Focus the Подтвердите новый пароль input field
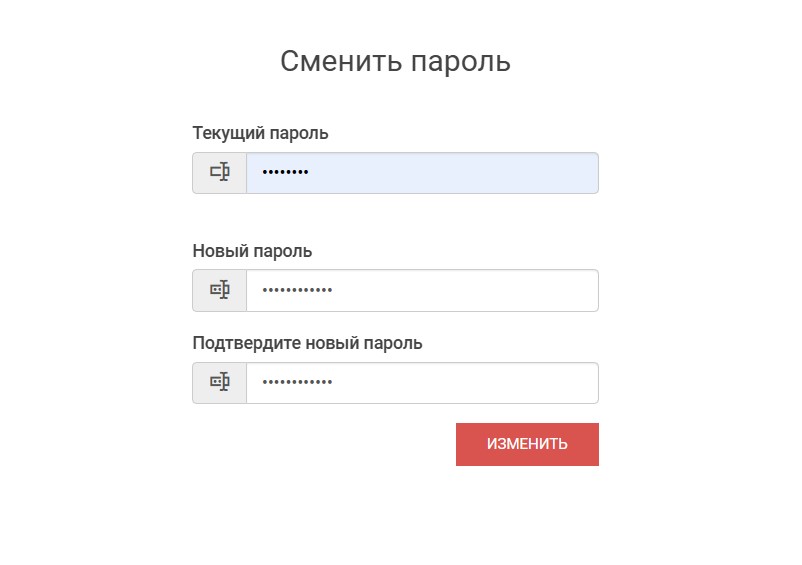 pos(422,383)
